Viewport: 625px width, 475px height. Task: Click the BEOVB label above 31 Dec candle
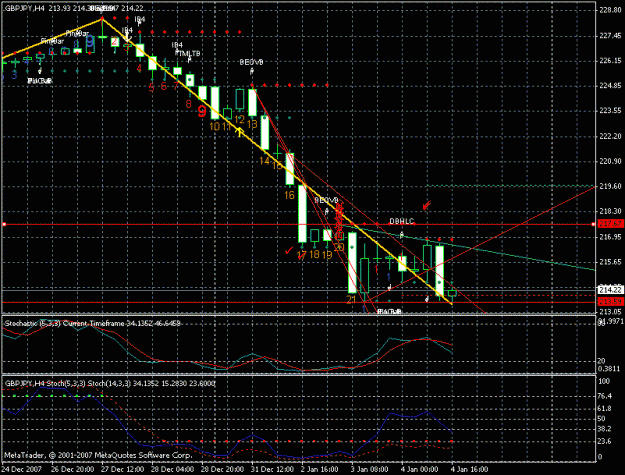pyautogui.click(x=252, y=62)
